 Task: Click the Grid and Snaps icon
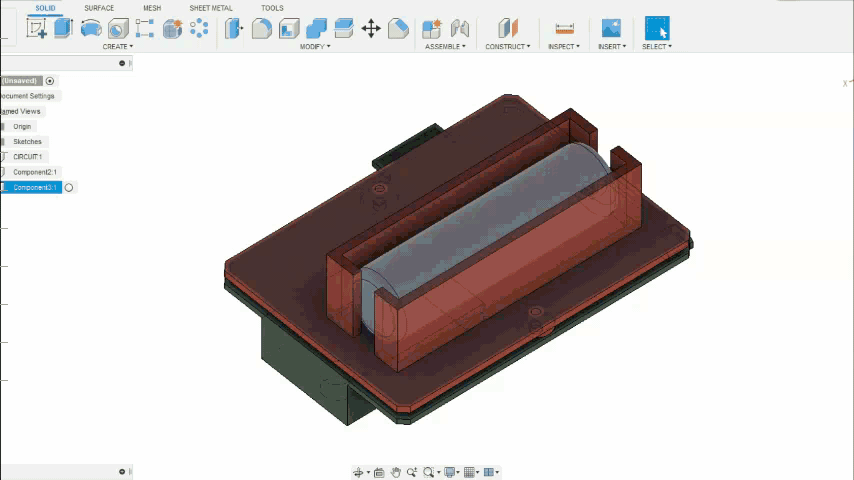click(469, 472)
